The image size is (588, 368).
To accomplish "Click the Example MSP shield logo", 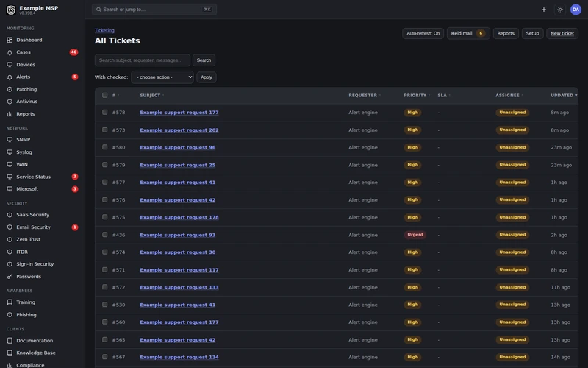I will 11,10.
